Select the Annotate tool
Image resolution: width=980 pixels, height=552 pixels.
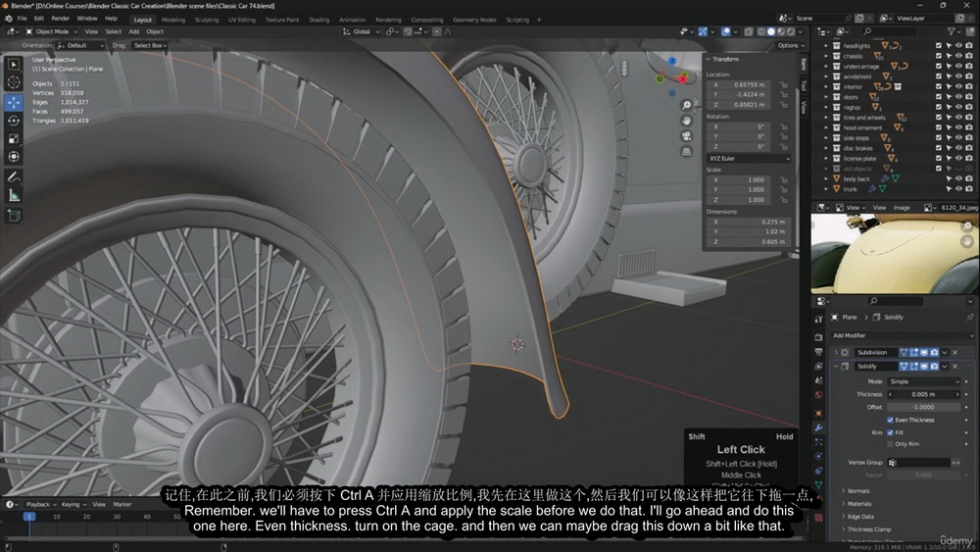(13, 177)
